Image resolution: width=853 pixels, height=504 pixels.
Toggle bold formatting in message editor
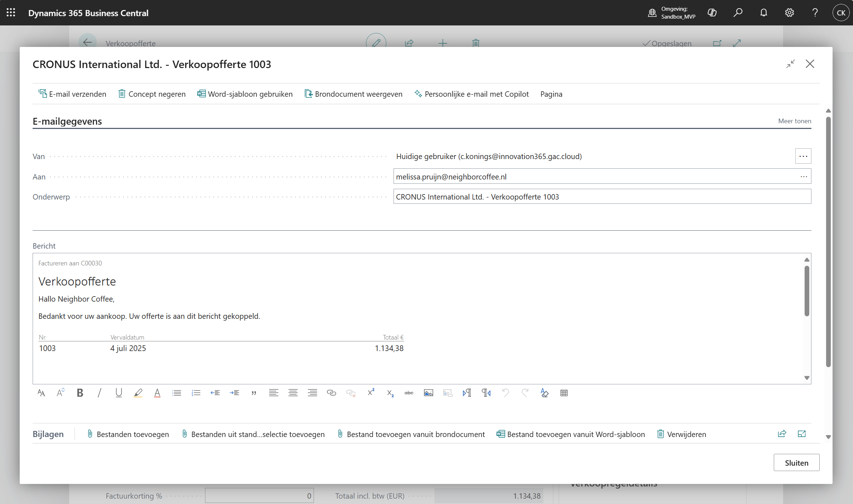tap(80, 393)
